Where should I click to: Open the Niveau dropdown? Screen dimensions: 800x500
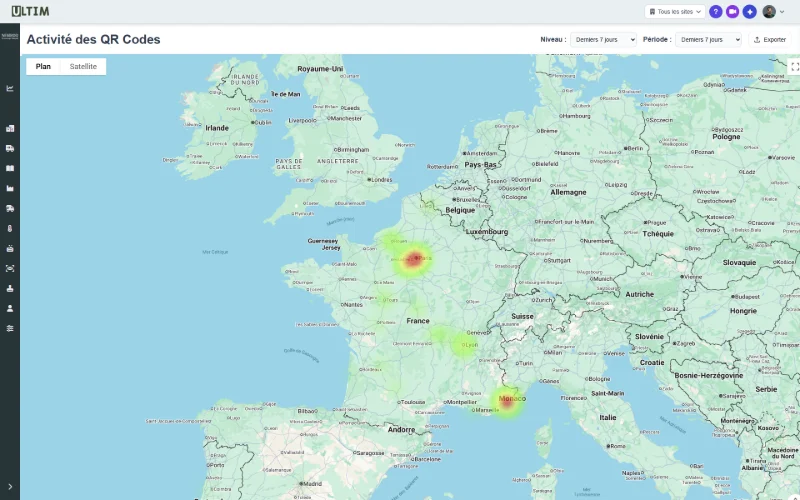pyautogui.click(x=603, y=40)
